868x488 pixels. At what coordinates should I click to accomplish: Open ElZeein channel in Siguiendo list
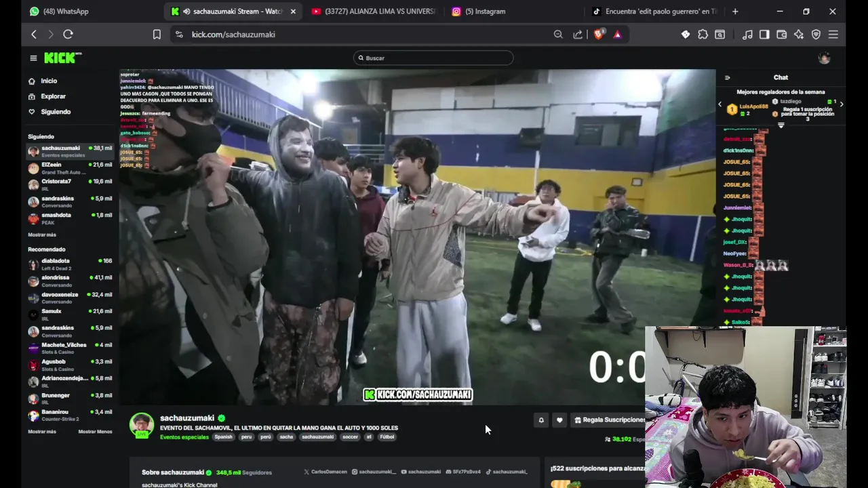point(70,167)
